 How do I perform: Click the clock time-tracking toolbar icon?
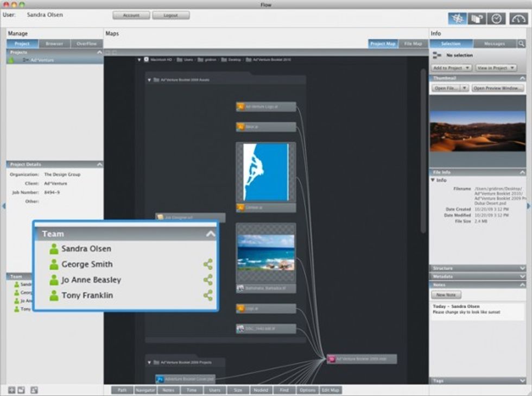(496, 18)
